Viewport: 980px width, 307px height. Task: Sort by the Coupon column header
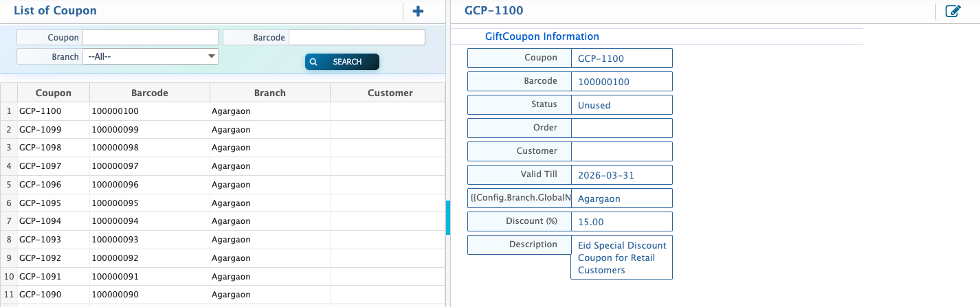tap(53, 93)
